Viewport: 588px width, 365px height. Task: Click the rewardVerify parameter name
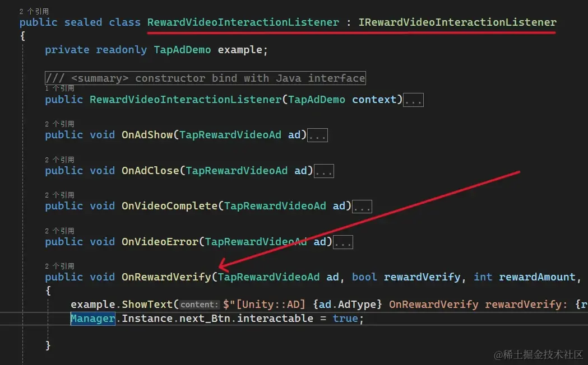pyautogui.click(x=422, y=277)
